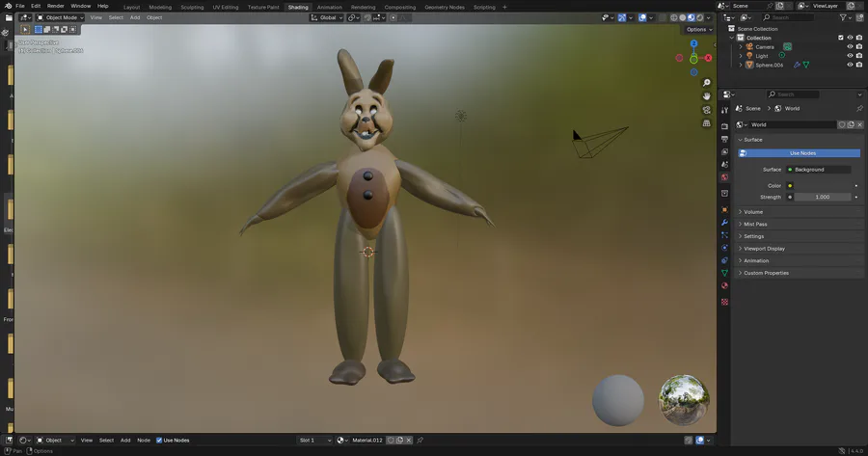Click pin icon beside Material.012

tap(420, 441)
